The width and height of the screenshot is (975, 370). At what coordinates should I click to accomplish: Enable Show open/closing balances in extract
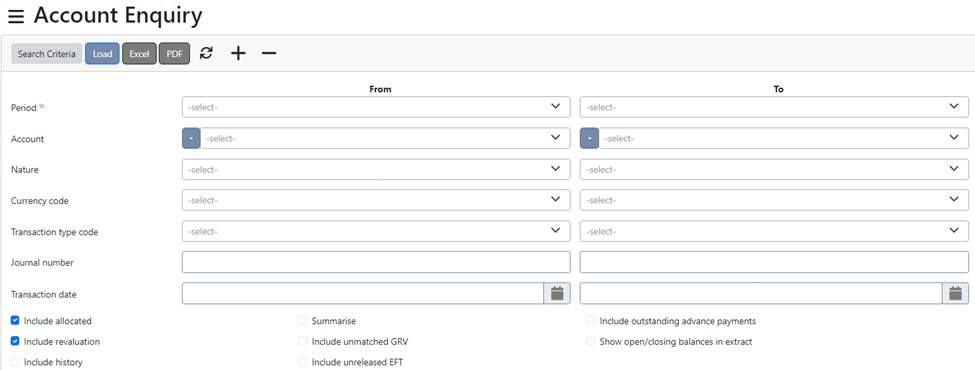coord(591,341)
